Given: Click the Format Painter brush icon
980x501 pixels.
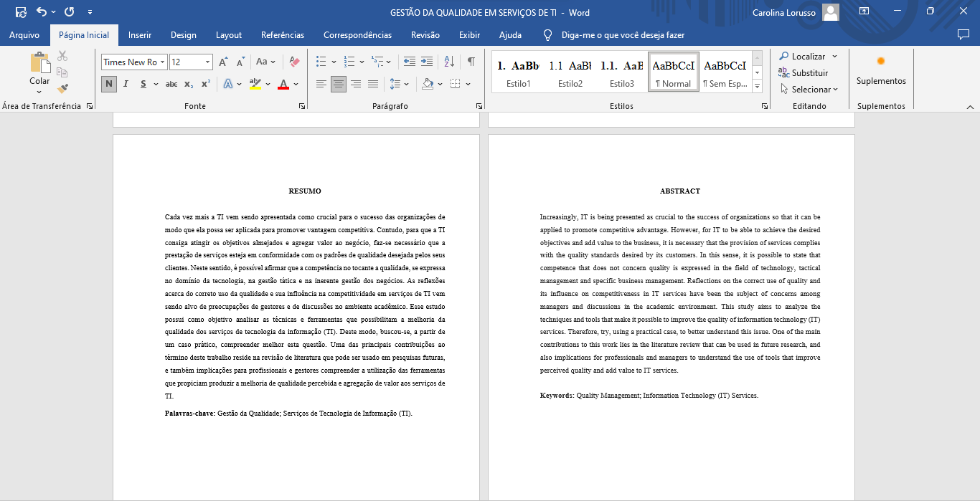Looking at the screenshot, I should pyautogui.click(x=62, y=89).
